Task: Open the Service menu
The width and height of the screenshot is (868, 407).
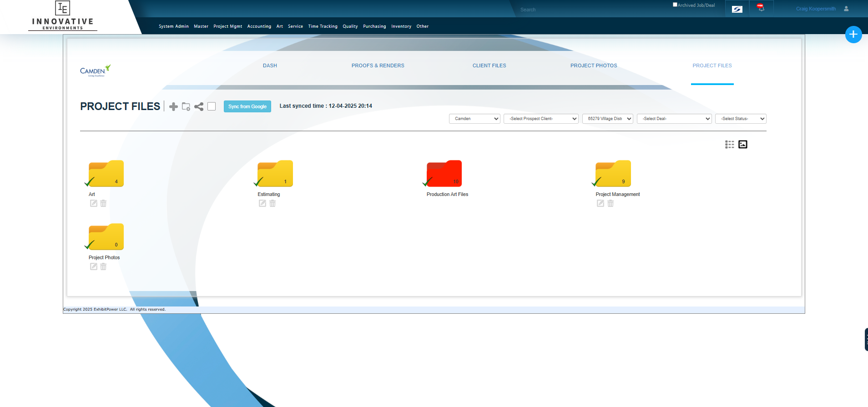Action: pyautogui.click(x=296, y=26)
